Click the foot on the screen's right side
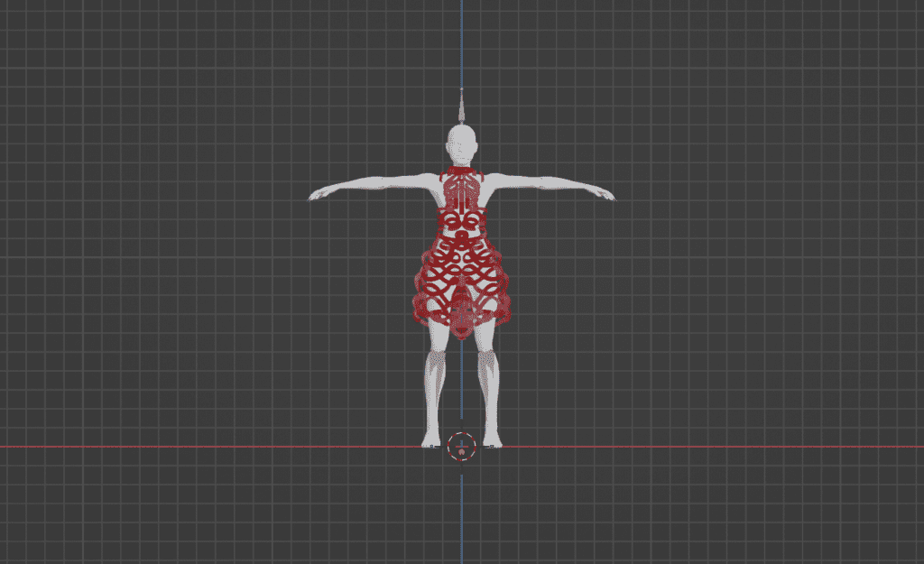924x564 pixels. click(x=493, y=441)
